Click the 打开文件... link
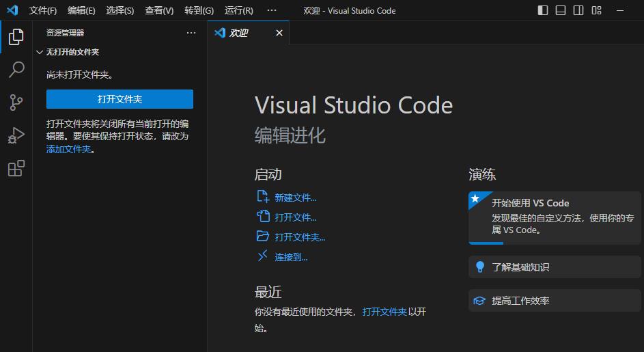 pyautogui.click(x=295, y=217)
